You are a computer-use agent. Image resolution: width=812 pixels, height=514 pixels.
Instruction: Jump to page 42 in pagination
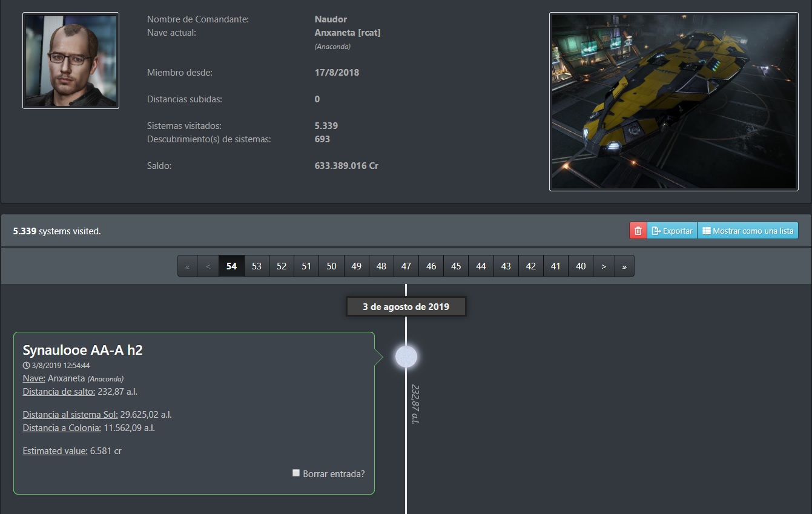pos(531,266)
